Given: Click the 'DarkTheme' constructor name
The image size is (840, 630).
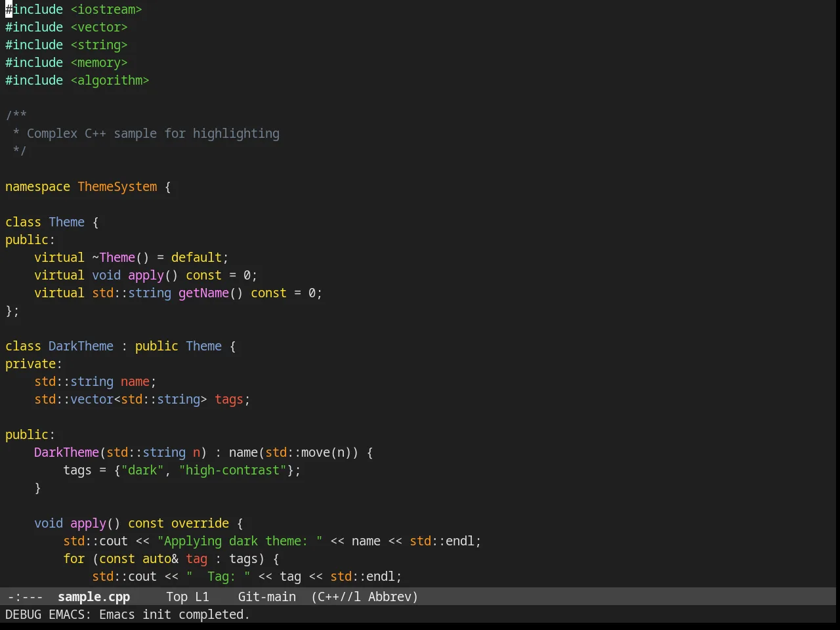Looking at the screenshot, I should pyautogui.click(x=66, y=452).
